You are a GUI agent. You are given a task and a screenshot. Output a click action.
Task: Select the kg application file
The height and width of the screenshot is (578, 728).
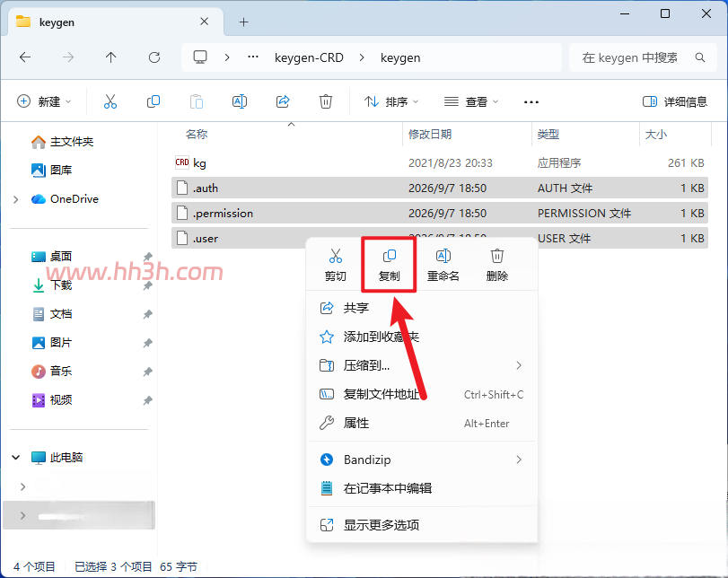tap(440, 163)
